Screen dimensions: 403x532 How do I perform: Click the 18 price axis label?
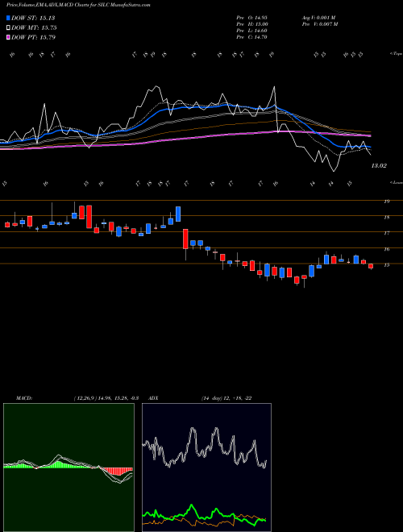386,218
